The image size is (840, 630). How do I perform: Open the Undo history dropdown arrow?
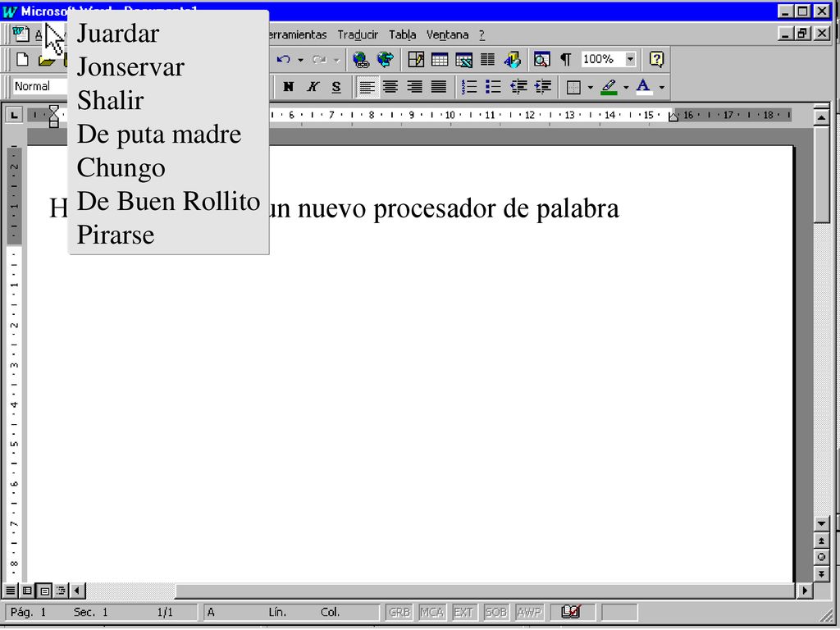(300, 60)
